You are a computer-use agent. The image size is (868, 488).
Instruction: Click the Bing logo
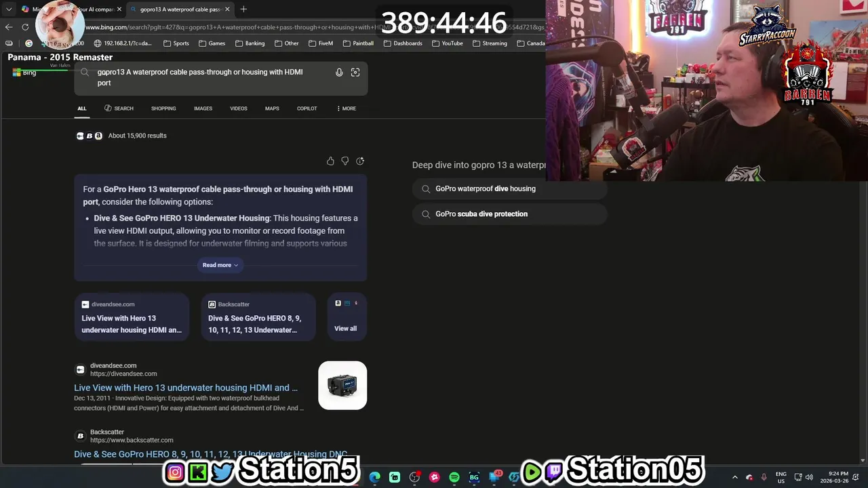coord(24,73)
